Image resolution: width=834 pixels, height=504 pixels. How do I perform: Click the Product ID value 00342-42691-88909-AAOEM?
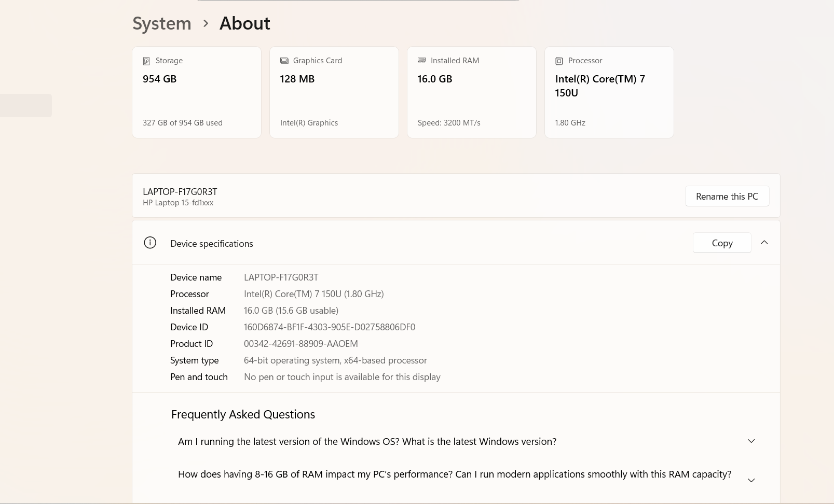click(300, 344)
